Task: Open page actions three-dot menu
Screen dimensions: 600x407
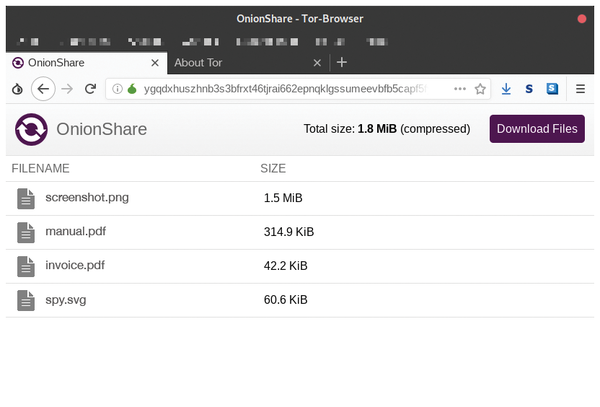Action: [460, 89]
